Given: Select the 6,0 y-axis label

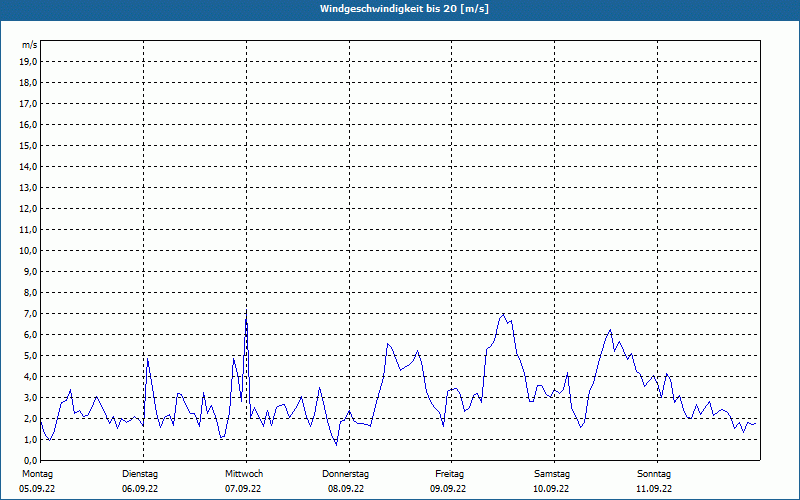Looking at the screenshot, I should [x=30, y=335].
